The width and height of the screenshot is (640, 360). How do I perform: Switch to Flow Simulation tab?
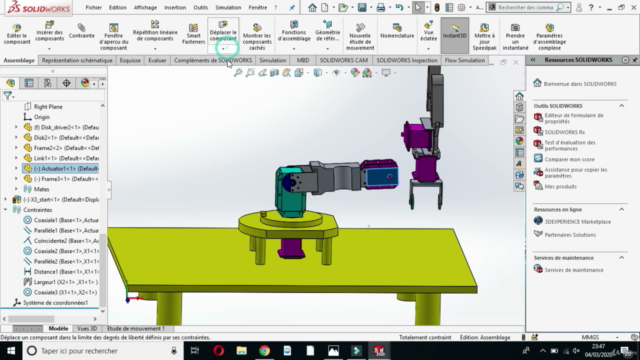464,60
